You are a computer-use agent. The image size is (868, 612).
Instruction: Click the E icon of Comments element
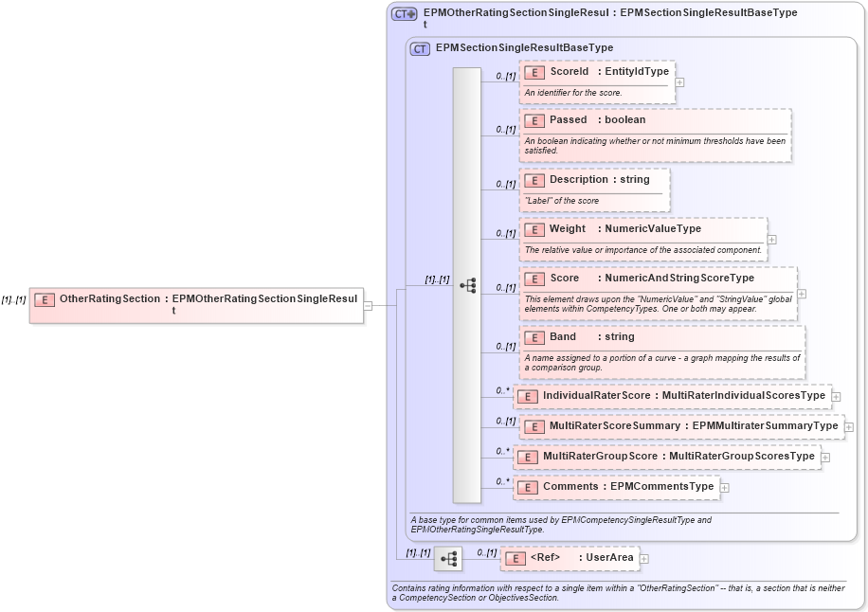527,486
